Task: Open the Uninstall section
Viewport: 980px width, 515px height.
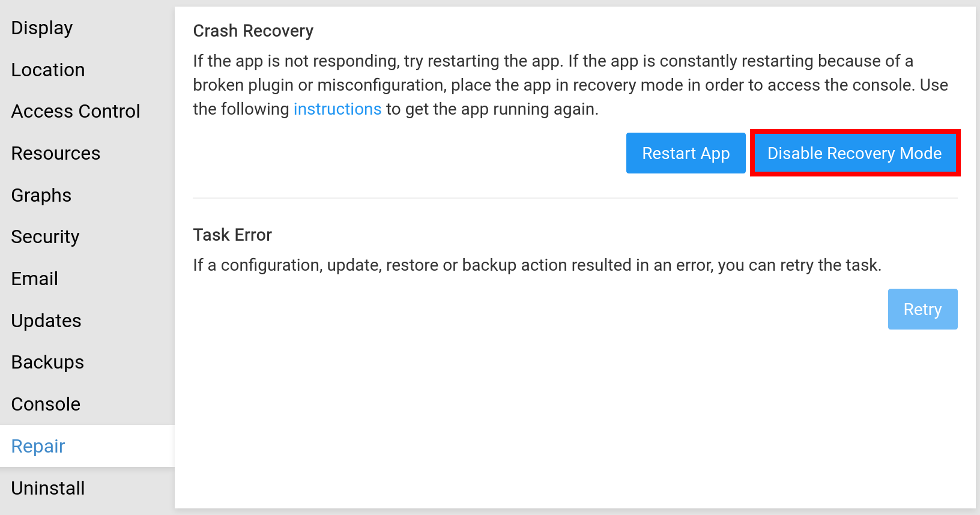Action: [48, 489]
